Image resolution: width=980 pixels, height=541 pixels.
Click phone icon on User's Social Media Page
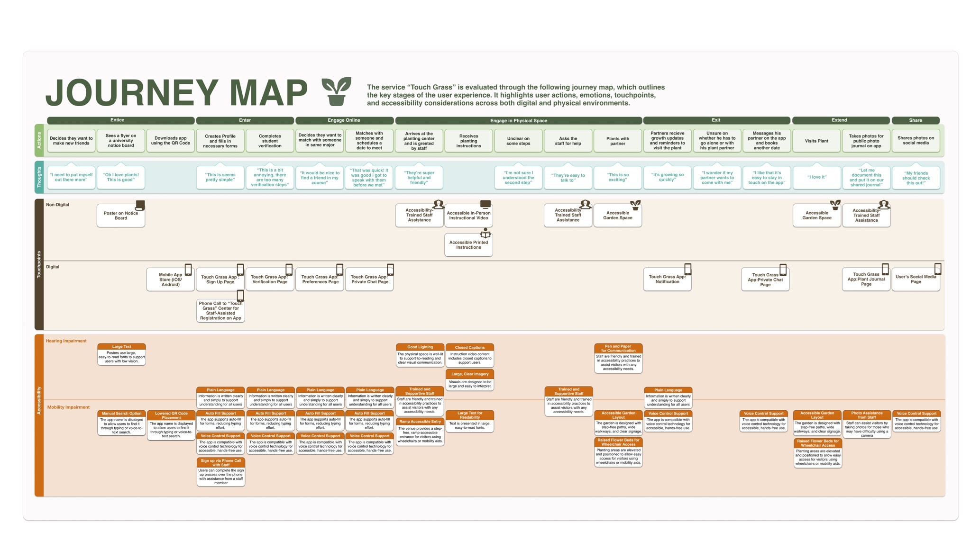coord(937,269)
